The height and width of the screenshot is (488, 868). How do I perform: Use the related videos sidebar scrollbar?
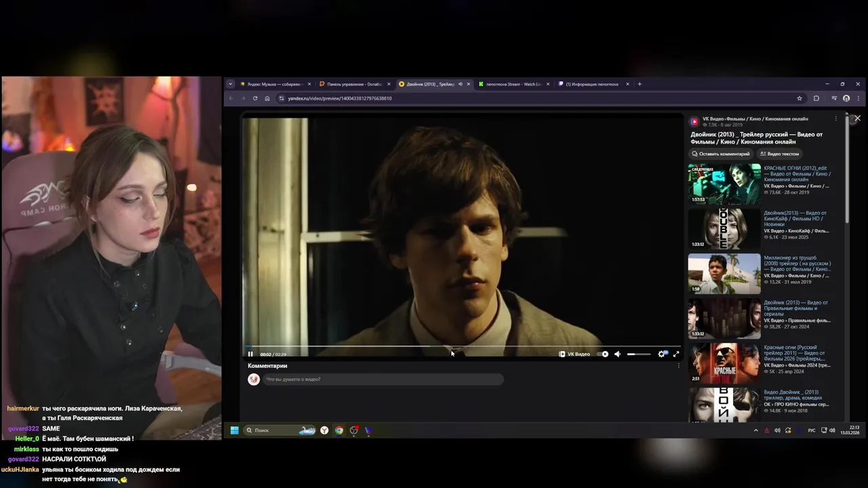coord(847,169)
